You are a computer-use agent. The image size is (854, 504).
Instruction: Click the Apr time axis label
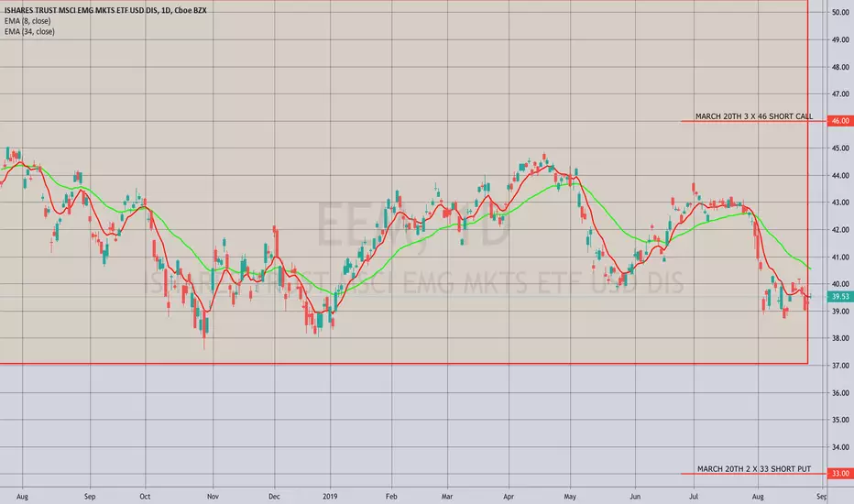[x=509, y=497]
